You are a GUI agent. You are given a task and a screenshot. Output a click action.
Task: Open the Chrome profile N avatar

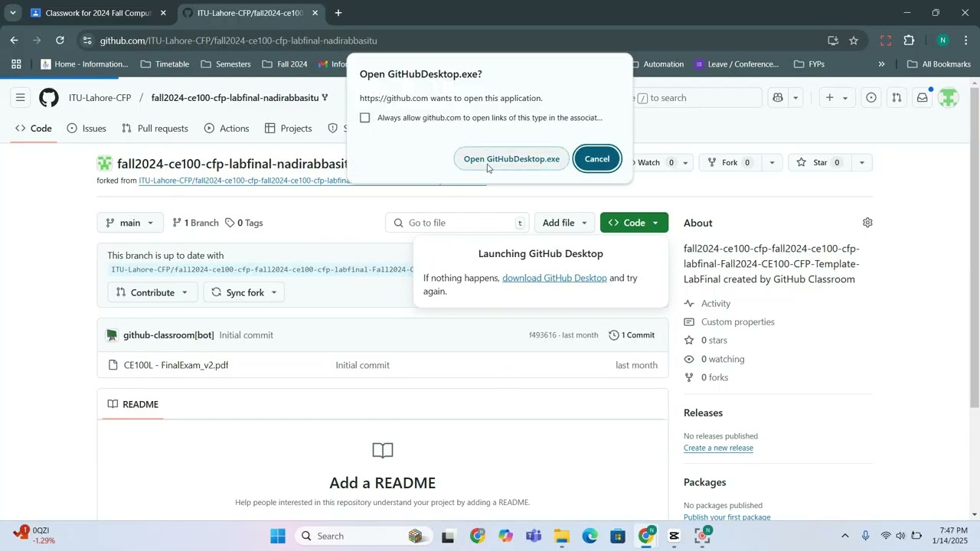point(943,41)
